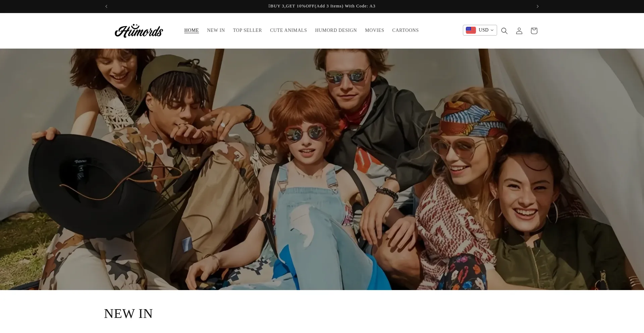Open the HUMORD DESIGN menu item
This screenshot has width=644, height=333.
coord(336,31)
